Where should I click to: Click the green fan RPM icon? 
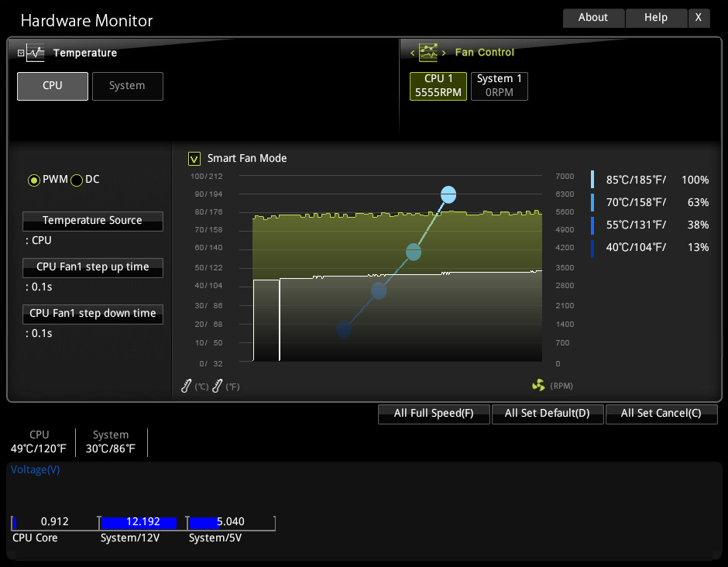pos(538,385)
